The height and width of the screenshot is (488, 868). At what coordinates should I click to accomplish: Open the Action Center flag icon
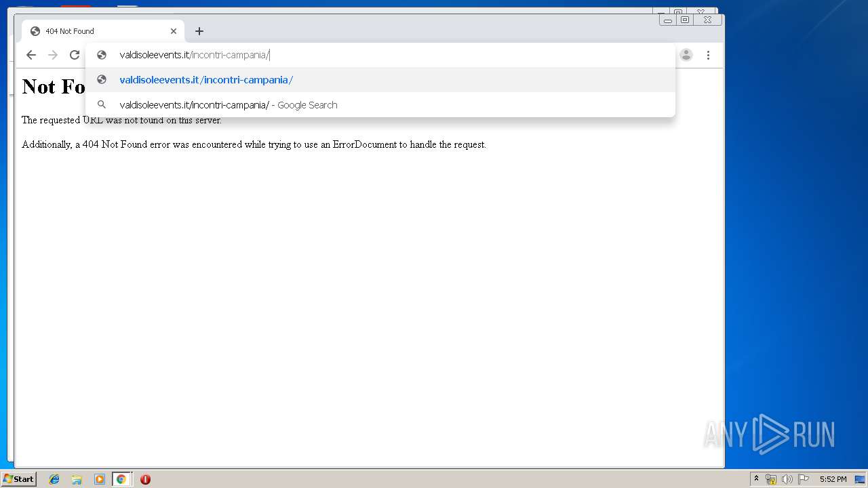(x=804, y=479)
